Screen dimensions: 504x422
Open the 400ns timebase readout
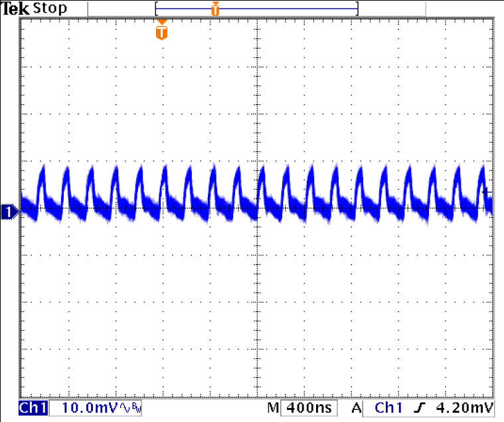pos(309,407)
